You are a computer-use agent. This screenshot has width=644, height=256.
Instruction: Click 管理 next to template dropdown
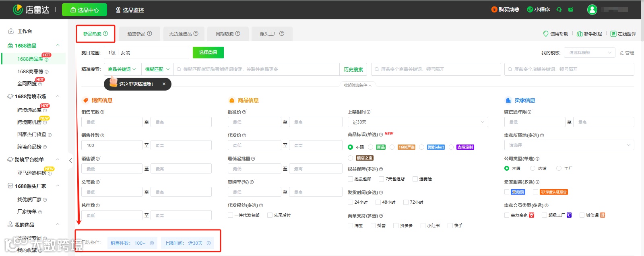coord(627,53)
